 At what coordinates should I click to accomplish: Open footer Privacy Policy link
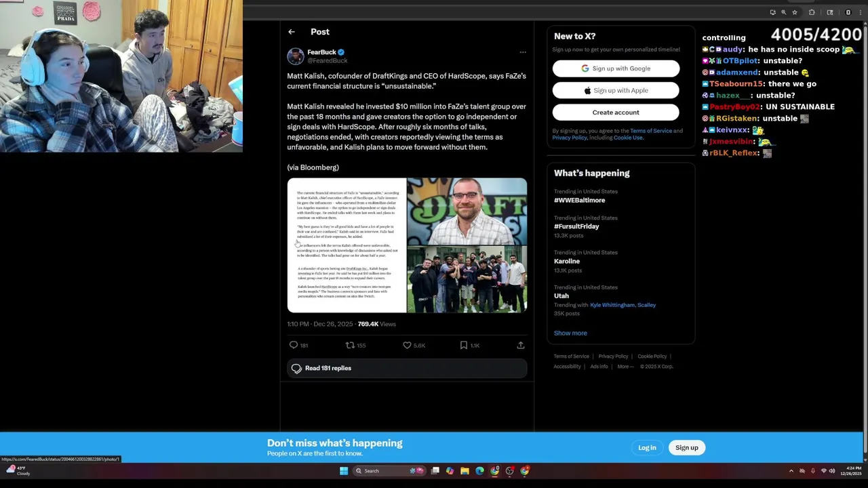click(613, 357)
